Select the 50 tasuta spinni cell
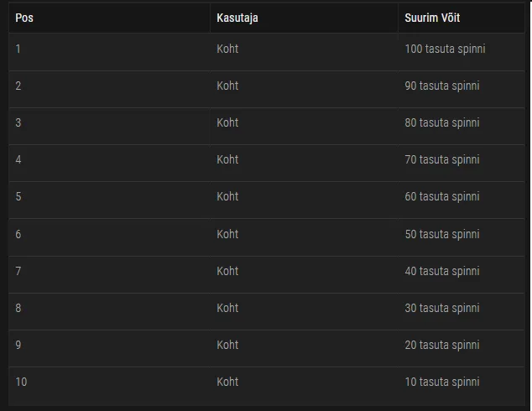 pos(442,234)
